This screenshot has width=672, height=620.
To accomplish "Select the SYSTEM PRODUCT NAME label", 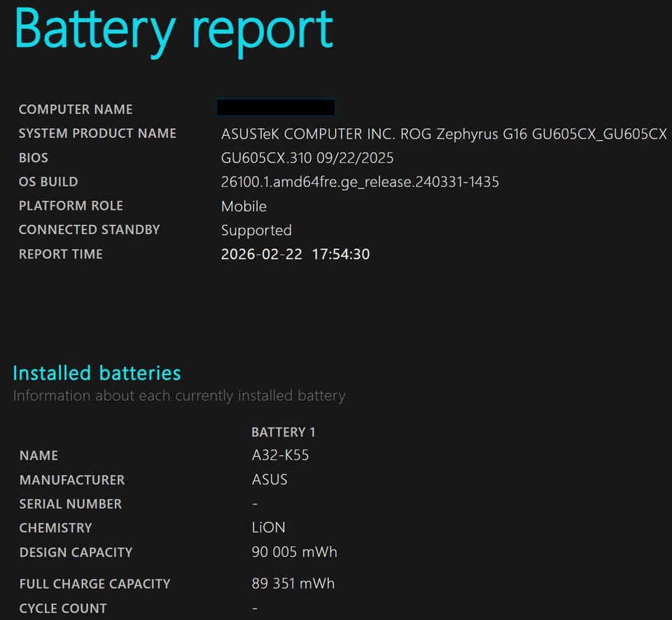I will 97,133.
